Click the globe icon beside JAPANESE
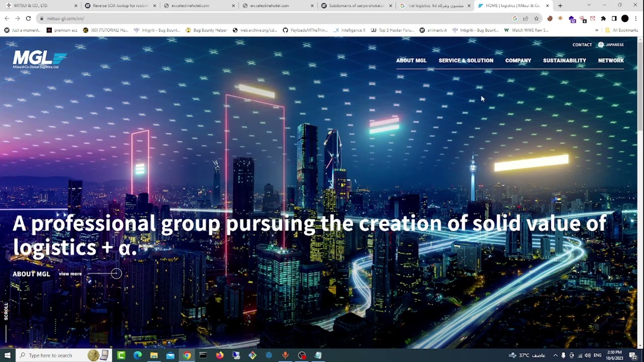The image size is (644, 362). tap(601, 45)
